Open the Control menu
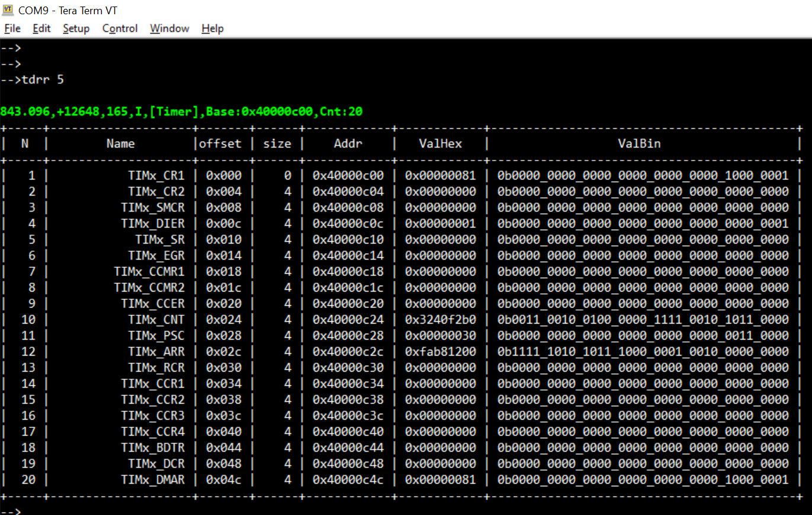The image size is (812, 515). pyautogui.click(x=120, y=28)
